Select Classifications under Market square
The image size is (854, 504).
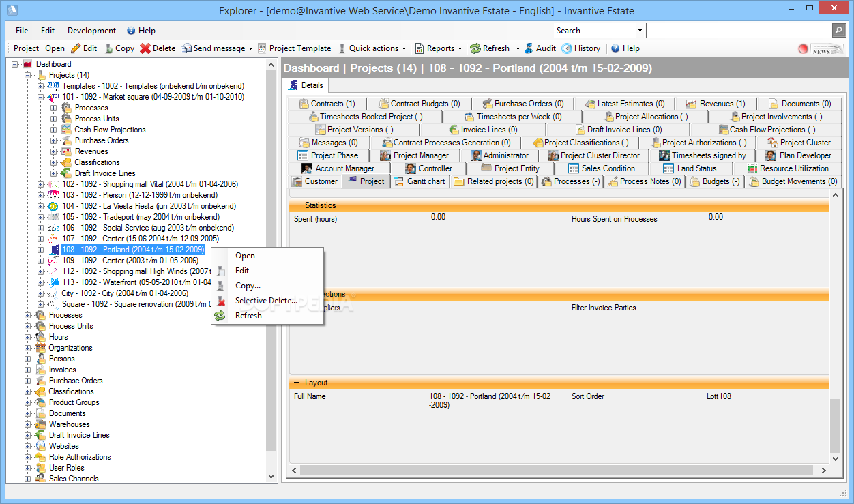(x=98, y=162)
